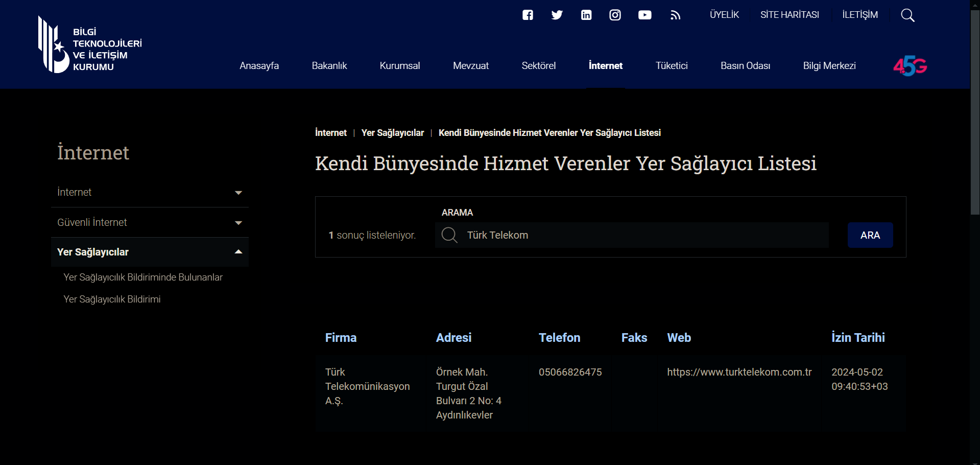Click the Web column header
Viewport: 980px width, 465px height.
point(679,338)
